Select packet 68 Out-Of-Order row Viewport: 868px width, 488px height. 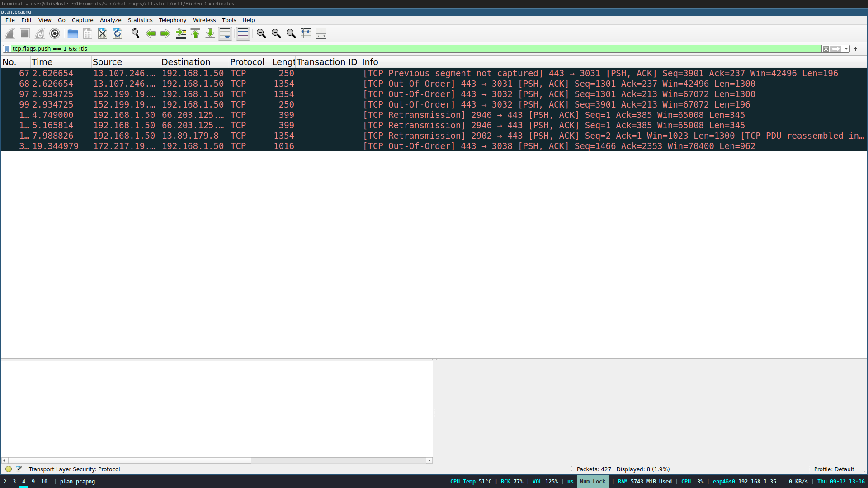pyautogui.click(x=434, y=84)
